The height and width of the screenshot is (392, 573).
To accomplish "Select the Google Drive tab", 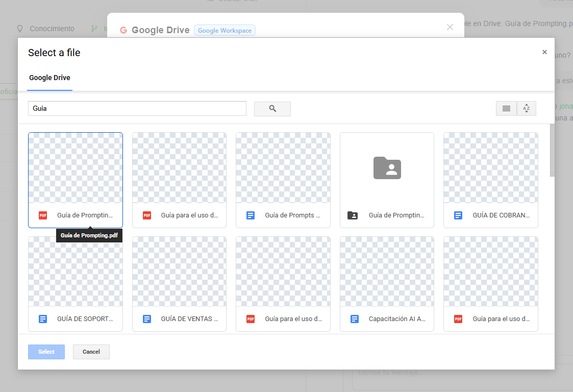I will (x=49, y=78).
